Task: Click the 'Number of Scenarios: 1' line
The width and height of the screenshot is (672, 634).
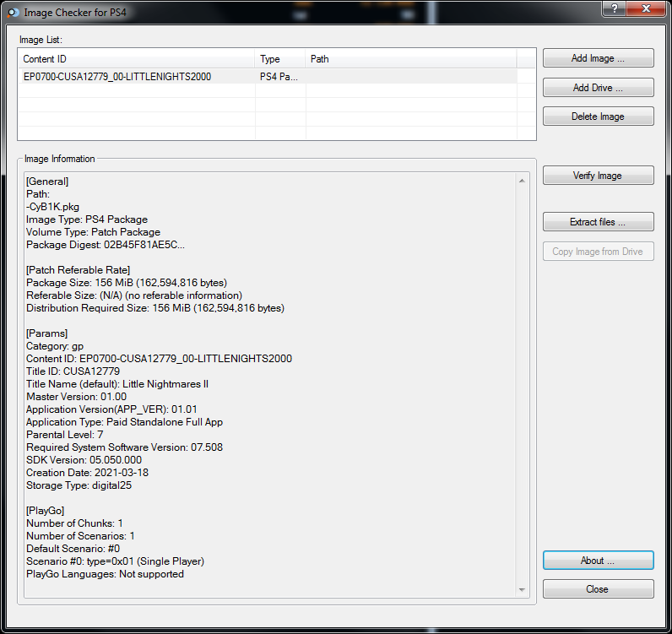Action: (80, 536)
